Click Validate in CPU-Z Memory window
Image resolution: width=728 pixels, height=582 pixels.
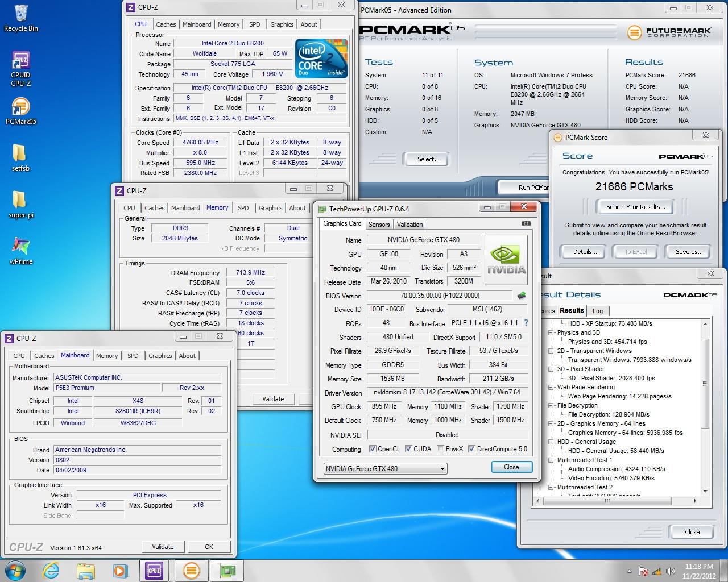273,399
